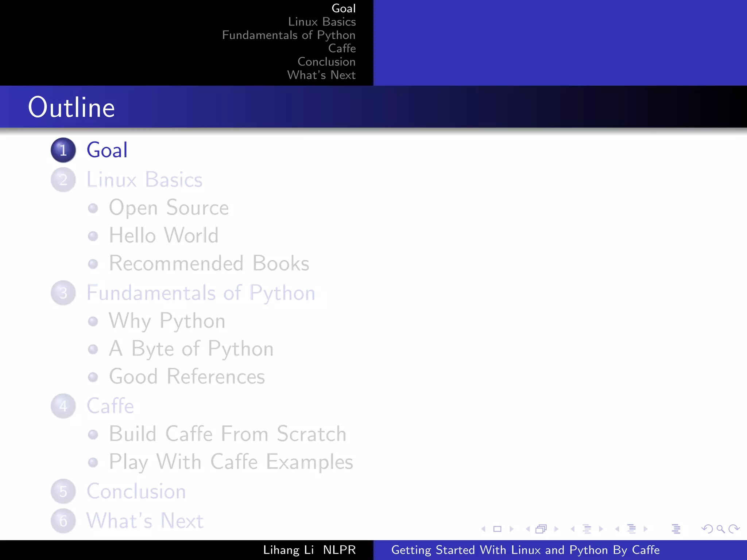747x560 pixels.
Task: Open the What's Next outline entry
Action: 145,521
